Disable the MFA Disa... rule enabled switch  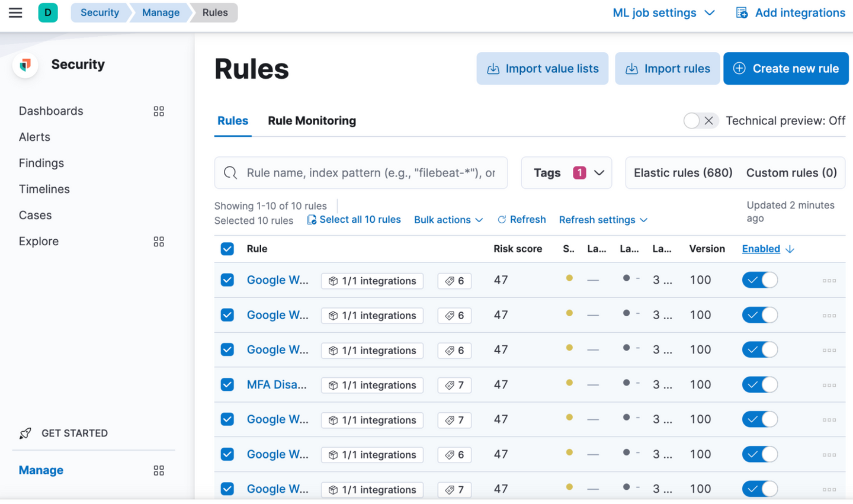(759, 385)
